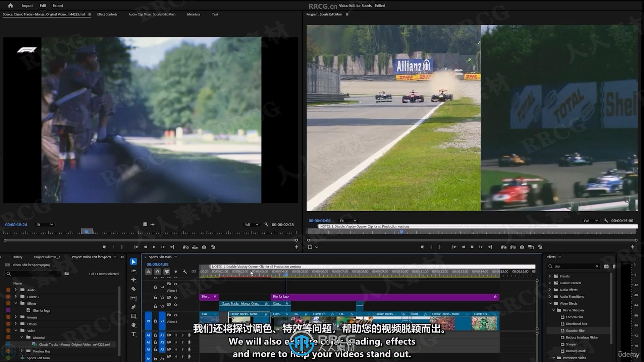Image resolution: width=644 pixels, height=362 pixels.
Task: Toggle captions track options CC button
Action: click(194, 271)
